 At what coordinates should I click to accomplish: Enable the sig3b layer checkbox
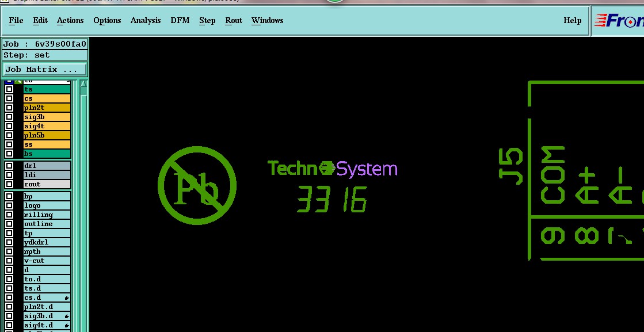point(9,117)
